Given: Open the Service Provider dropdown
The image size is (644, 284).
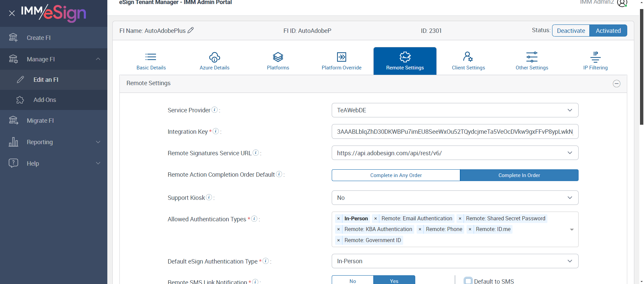Looking at the screenshot, I should (455, 110).
